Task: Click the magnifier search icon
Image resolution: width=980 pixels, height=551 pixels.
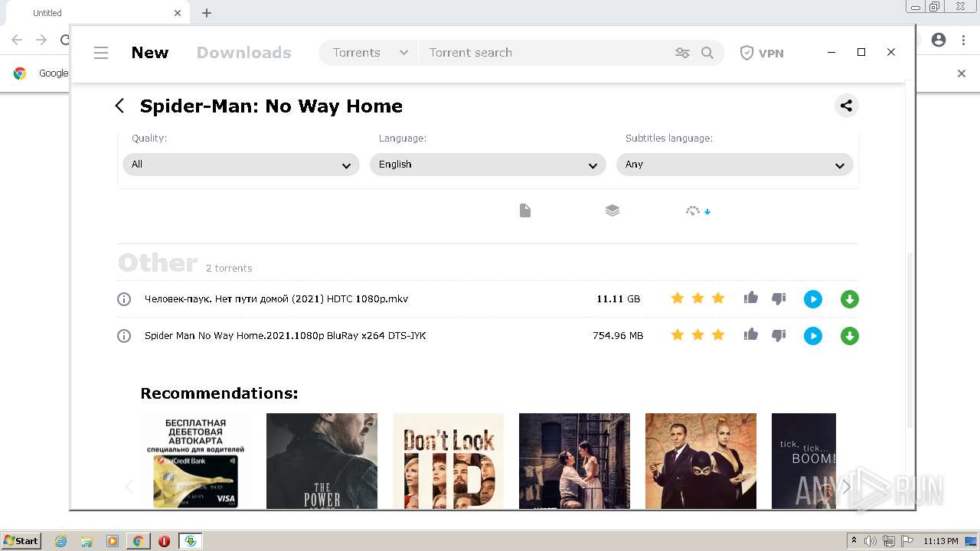Action: pos(707,53)
